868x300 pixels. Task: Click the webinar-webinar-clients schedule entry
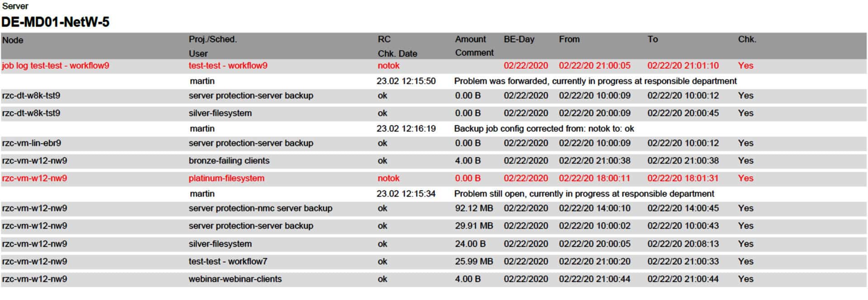coord(235,279)
